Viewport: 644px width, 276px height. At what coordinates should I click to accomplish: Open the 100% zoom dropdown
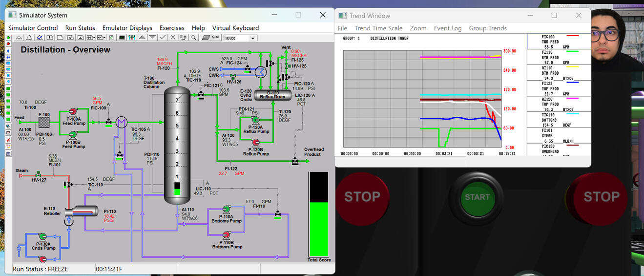tap(253, 38)
